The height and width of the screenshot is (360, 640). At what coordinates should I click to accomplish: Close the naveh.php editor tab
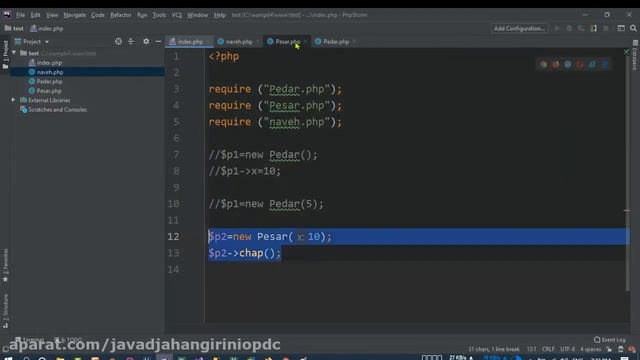click(258, 42)
